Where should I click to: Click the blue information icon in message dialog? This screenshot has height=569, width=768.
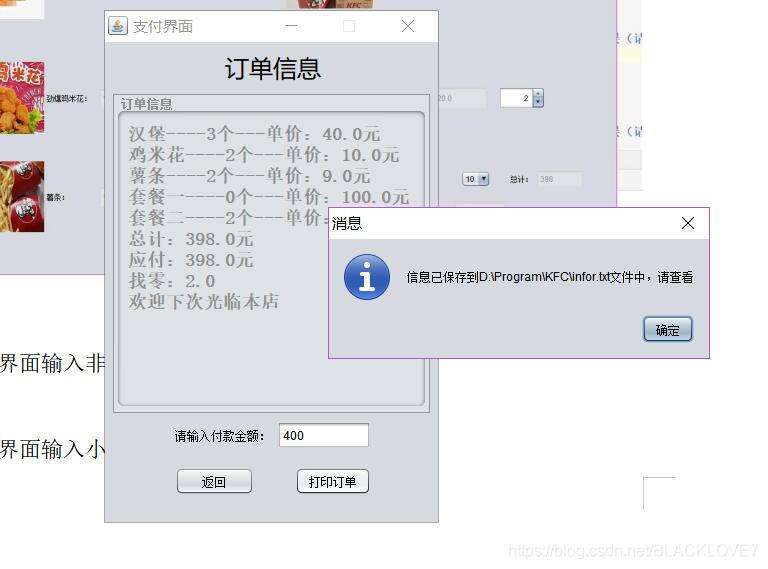pos(367,277)
